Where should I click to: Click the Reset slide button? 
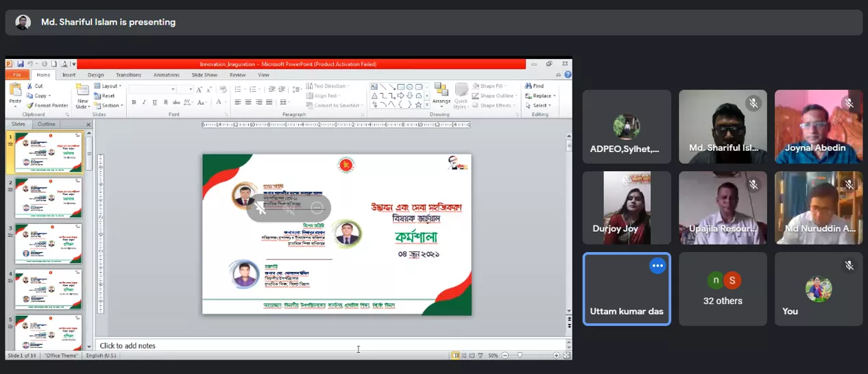point(105,96)
